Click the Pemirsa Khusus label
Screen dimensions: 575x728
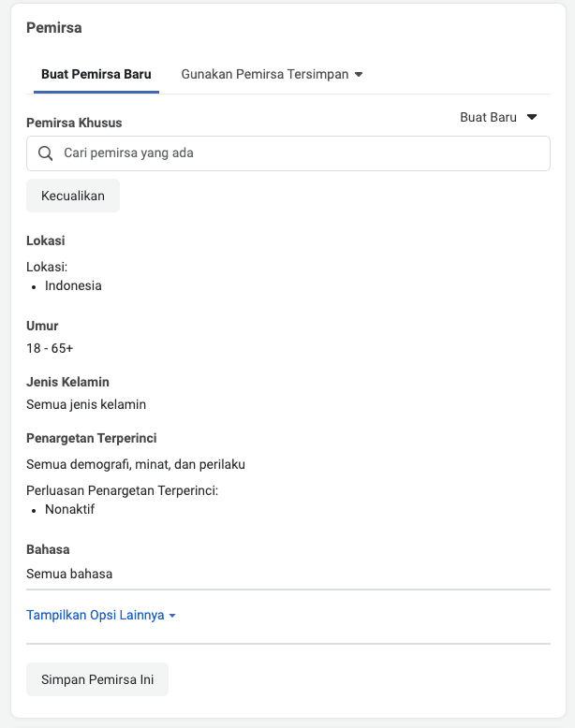pos(74,123)
